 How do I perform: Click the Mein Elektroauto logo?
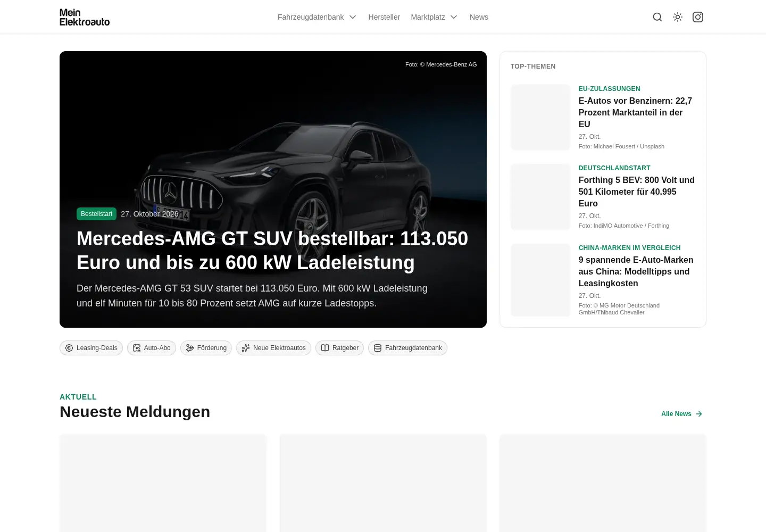pos(85,17)
